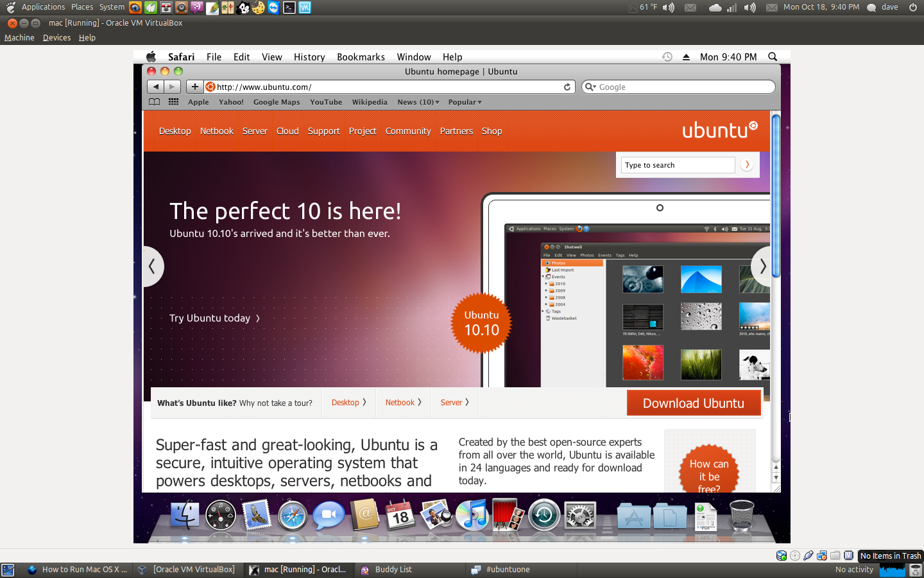Open the News (10) bookmarks dropdown
This screenshot has width=924, height=578.
click(x=418, y=102)
